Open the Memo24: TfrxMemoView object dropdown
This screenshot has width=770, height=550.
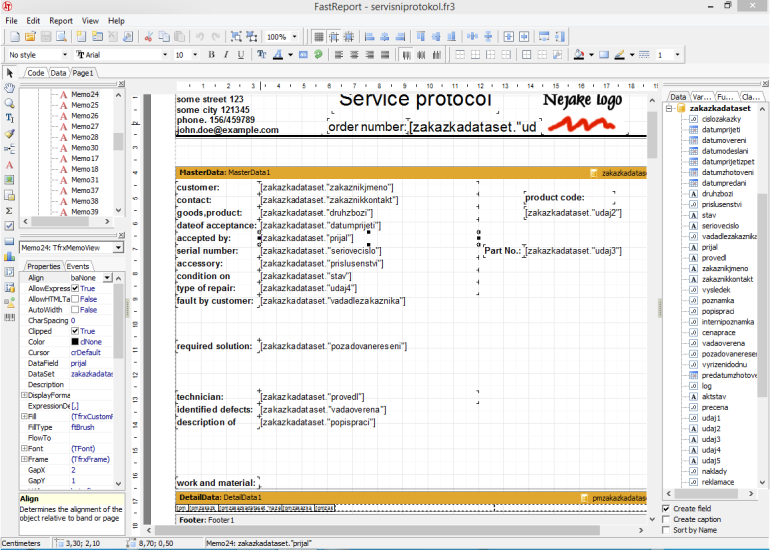[x=118, y=248]
